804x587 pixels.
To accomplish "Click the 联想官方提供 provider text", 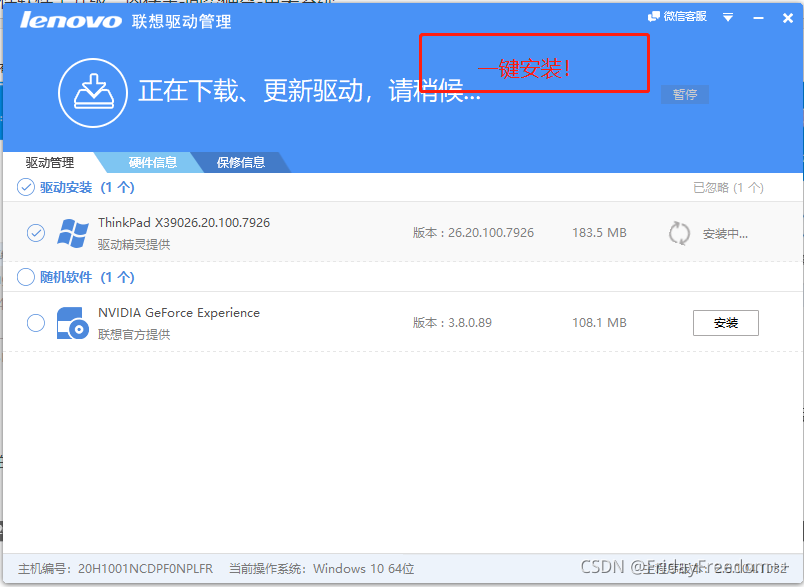I will [x=134, y=335].
